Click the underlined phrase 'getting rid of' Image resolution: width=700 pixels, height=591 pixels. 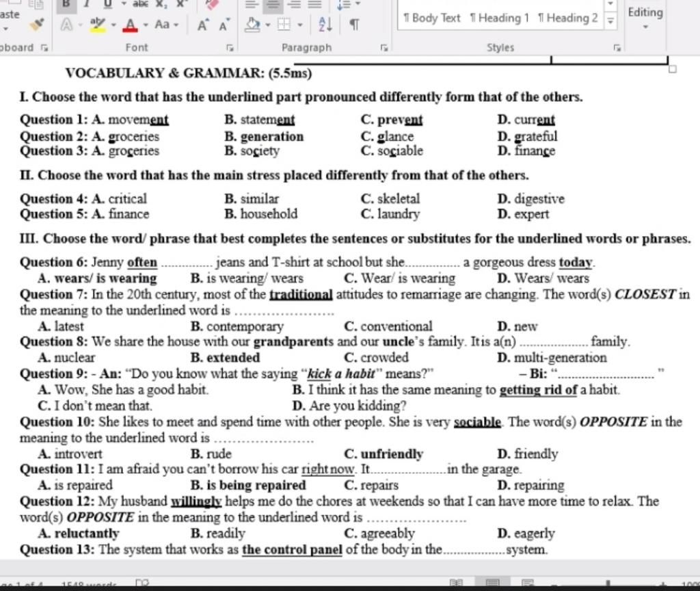click(x=539, y=390)
